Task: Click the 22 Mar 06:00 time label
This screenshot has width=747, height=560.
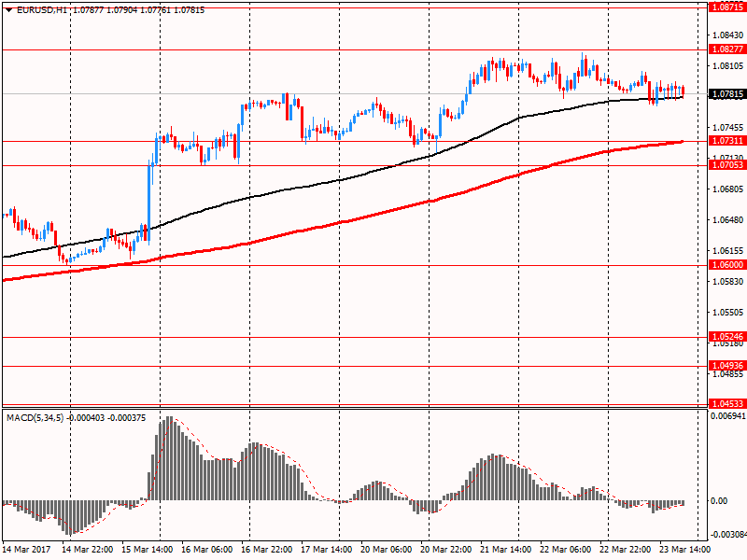Action: click(x=566, y=550)
